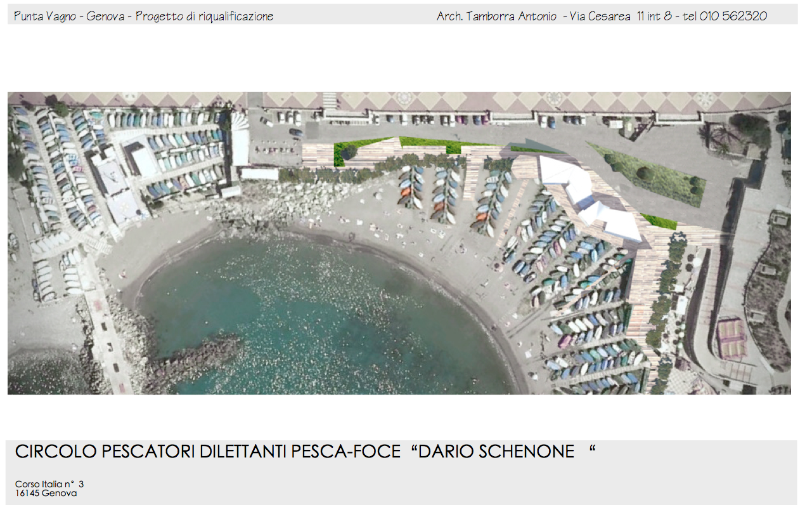The width and height of the screenshot is (812, 505).
Task: Click the name 'DARIO SCHENONE' in title
Action: (498, 452)
